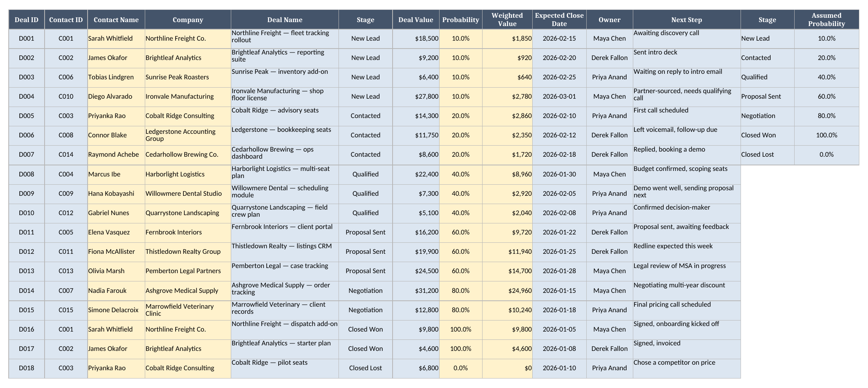Select the Deal ID column header
The height and width of the screenshot is (388, 868).
point(26,19)
